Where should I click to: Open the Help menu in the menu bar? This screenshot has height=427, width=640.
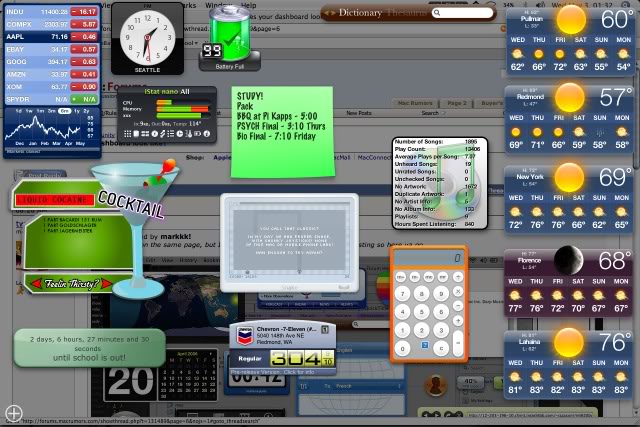[x=248, y=5]
